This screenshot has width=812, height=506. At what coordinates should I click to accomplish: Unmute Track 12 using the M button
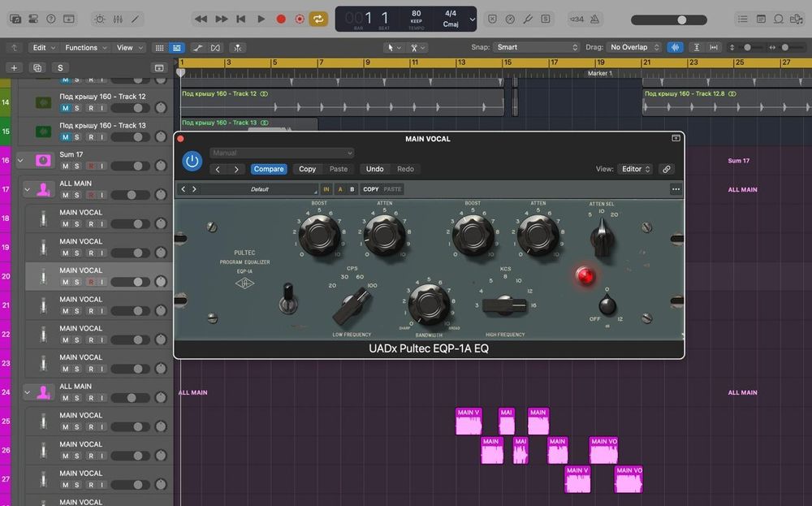click(65, 108)
